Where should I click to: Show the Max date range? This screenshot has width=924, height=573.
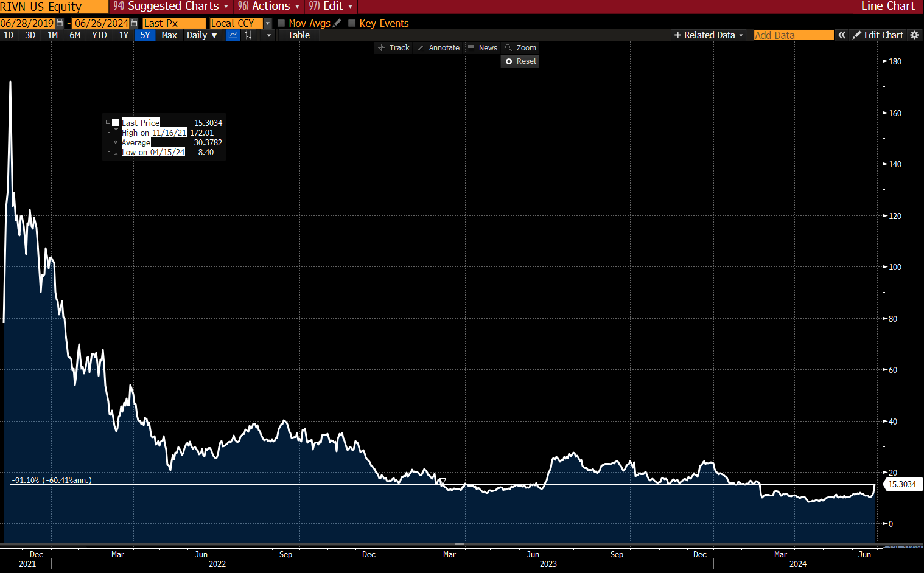(x=169, y=35)
